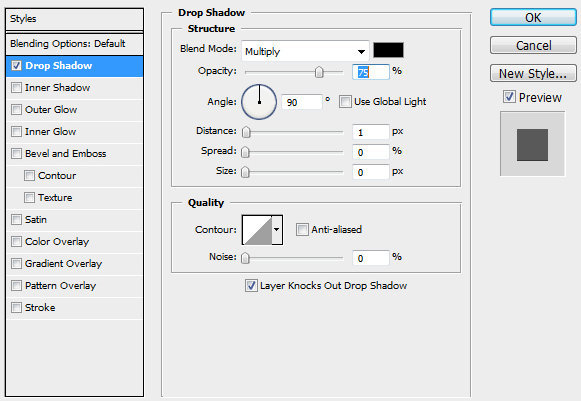Viewport: 581px width, 401px height.
Task: Click the Opacity value field
Action: coord(371,72)
